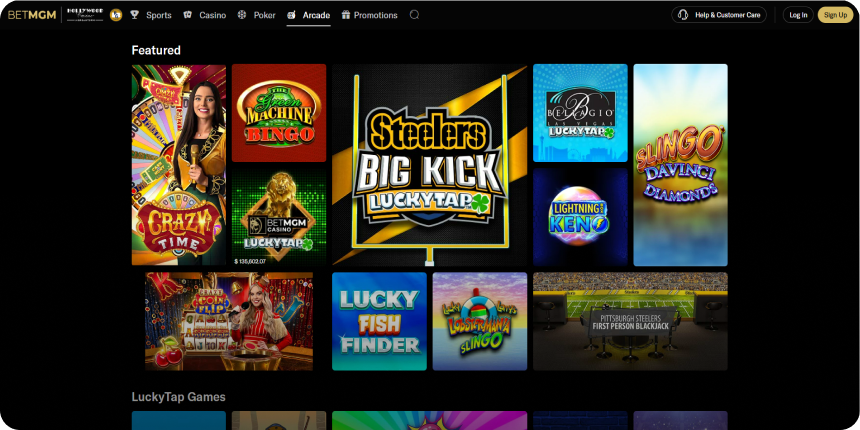Open the Poker tab
Image resolution: width=860 pixels, height=430 pixels.
264,15
